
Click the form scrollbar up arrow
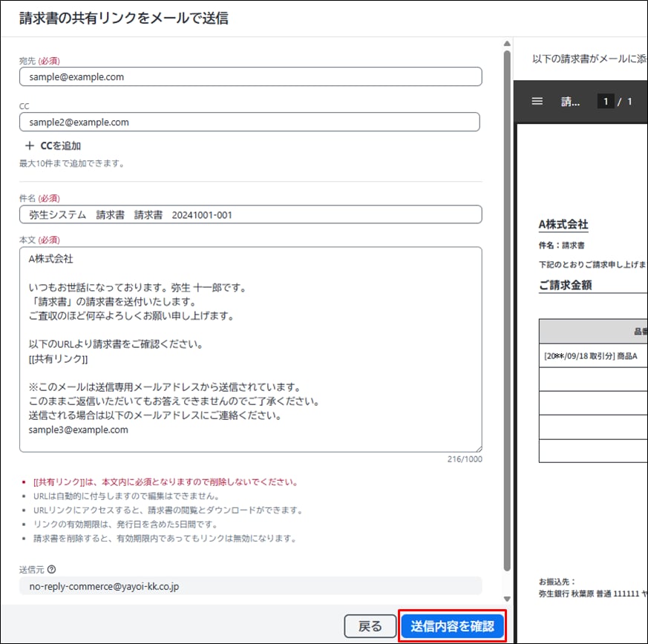(507, 43)
